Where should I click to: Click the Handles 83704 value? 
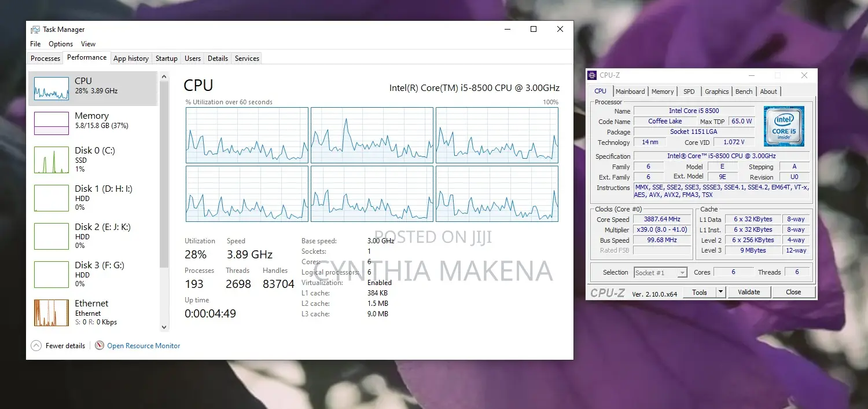tap(278, 284)
